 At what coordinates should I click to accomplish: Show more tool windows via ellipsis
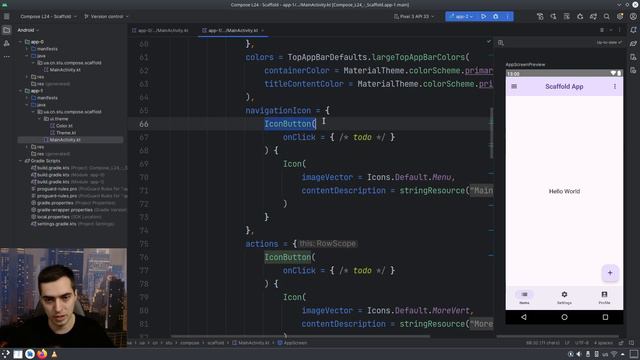click(7, 56)
